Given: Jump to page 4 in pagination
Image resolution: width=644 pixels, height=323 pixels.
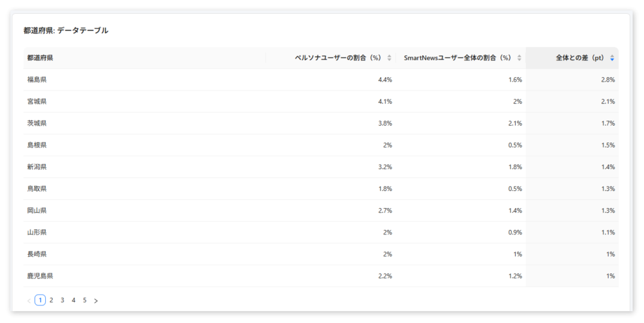Looking at the screenshot, I should point(74,300).
